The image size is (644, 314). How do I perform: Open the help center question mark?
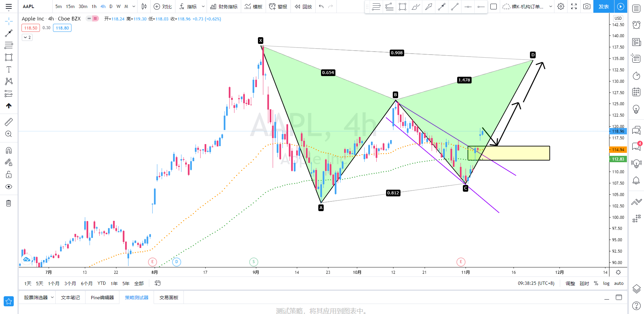pos(636,306)
